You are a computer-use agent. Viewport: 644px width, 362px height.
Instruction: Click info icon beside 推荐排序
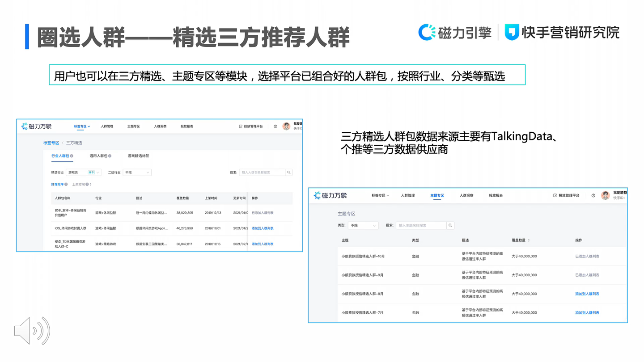pyautogui.click(x=66, y=184)
